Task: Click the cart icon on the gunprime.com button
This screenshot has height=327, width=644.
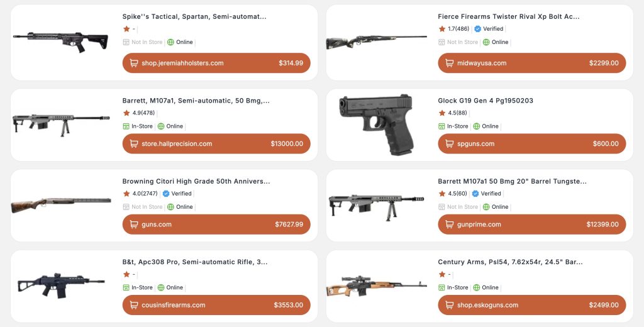Action: [449, 224]
